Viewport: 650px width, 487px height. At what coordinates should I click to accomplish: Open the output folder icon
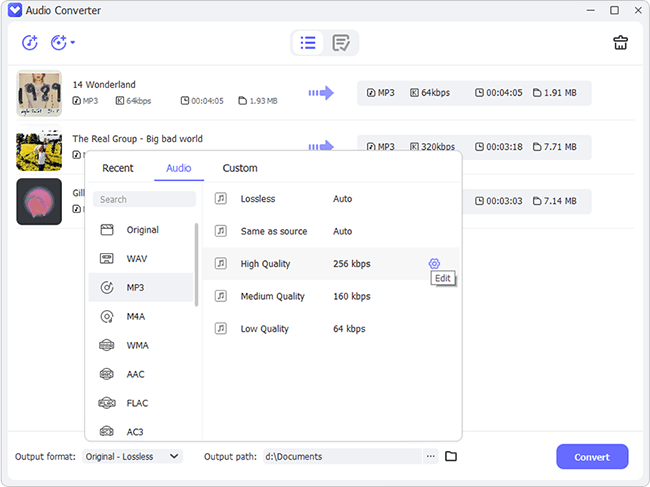(451, 456)
